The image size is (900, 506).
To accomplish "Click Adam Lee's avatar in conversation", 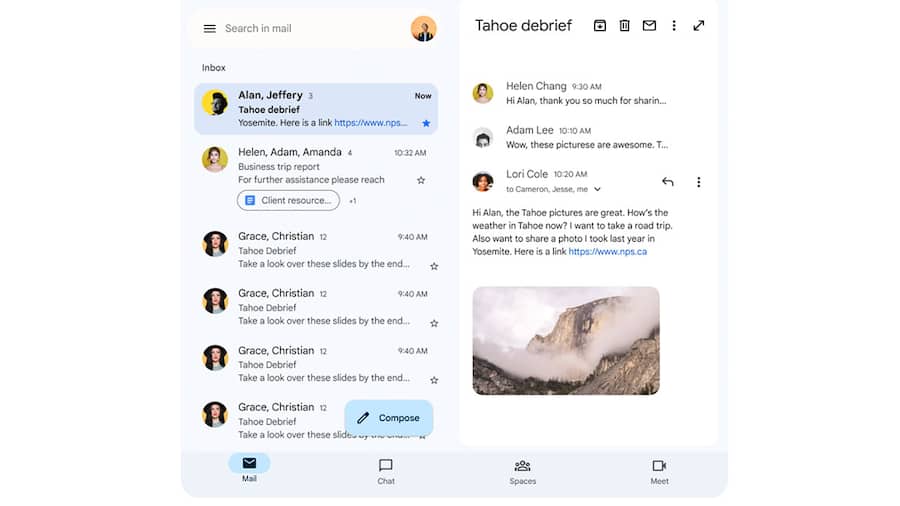I will 483,138.
